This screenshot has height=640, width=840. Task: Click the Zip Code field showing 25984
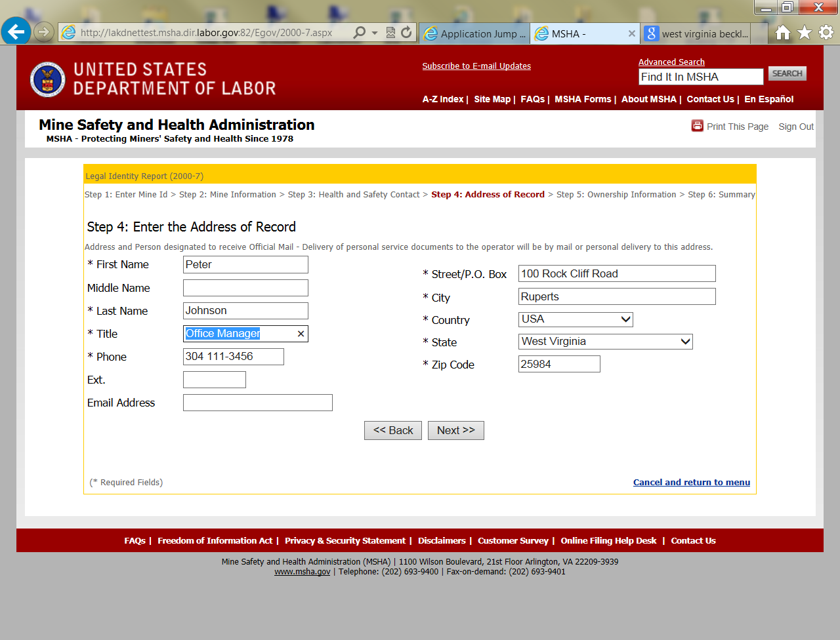tap(559, 364)
